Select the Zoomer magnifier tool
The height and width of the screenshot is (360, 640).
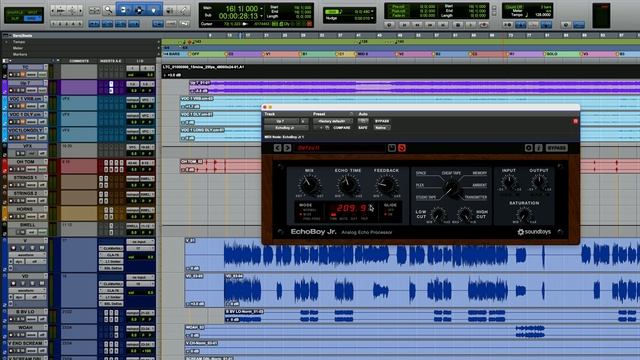point(108,10)
